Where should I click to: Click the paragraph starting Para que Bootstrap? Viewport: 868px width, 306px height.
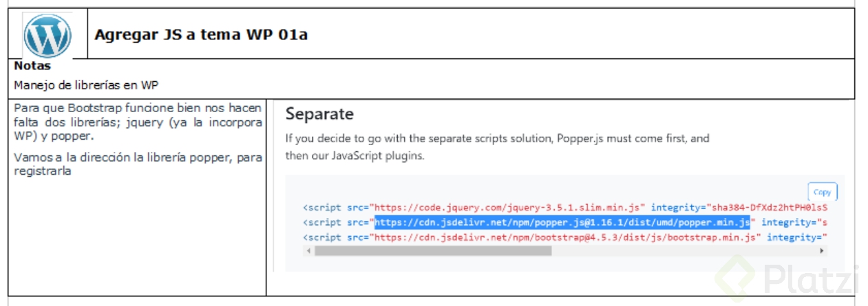pos(138,122)
